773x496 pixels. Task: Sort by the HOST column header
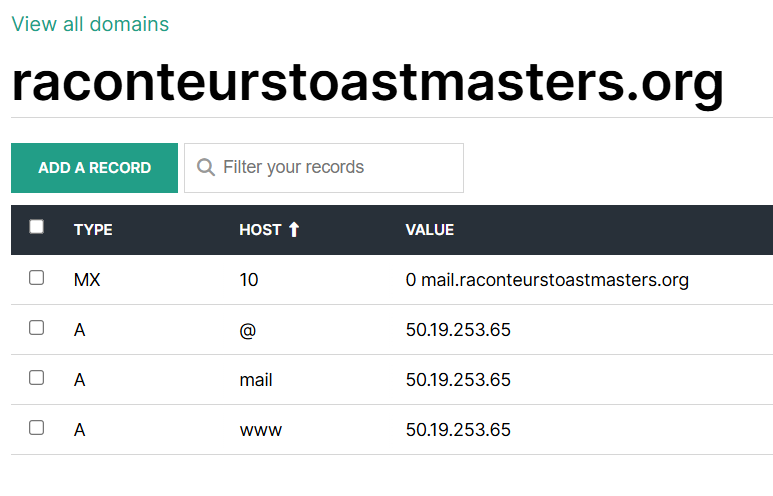pos(260,230)
